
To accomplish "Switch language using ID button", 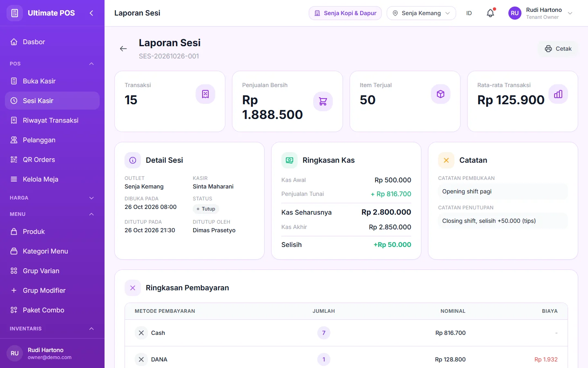I will [x=469, y=13].
